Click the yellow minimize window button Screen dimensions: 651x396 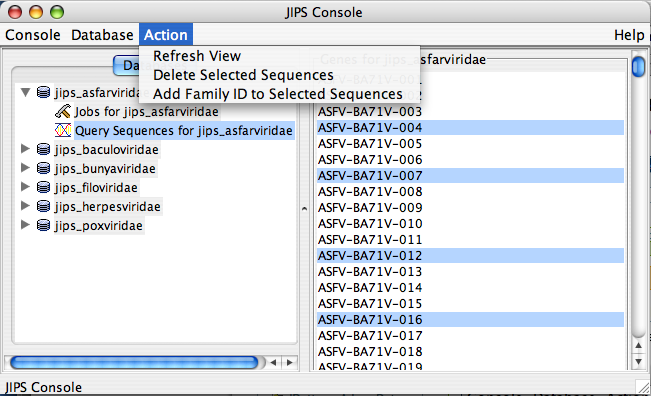(x=36, y=12)
